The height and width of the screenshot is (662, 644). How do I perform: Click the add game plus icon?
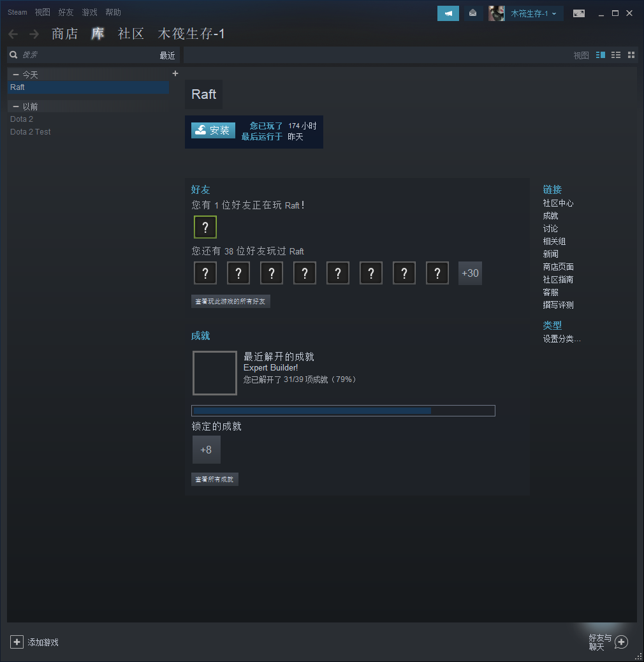coord(17,642)
